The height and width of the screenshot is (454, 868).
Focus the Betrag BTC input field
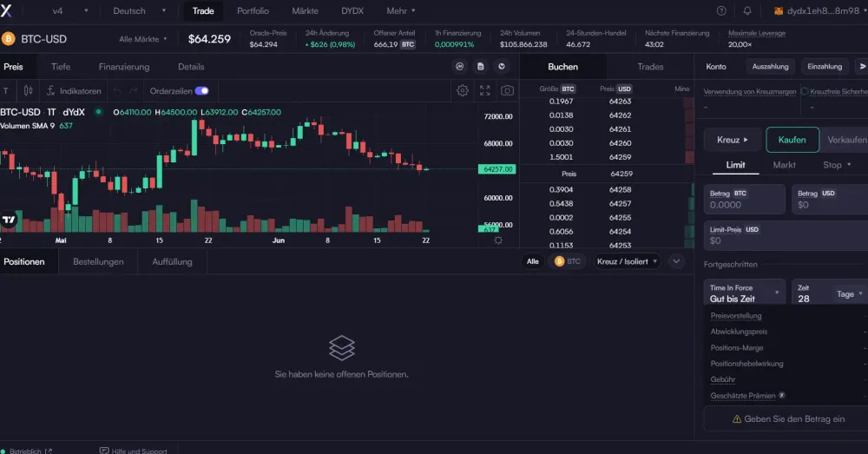click(x=744, y=200)
